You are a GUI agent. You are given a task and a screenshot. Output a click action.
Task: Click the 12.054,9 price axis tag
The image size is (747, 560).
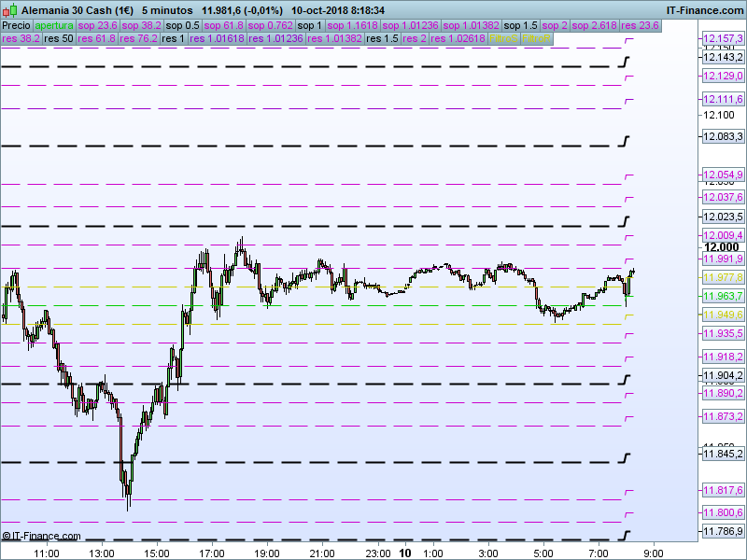pos(723,175)
